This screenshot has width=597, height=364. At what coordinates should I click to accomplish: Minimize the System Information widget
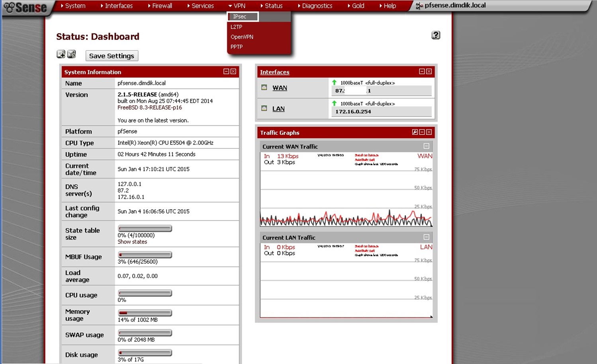(226, 72)
